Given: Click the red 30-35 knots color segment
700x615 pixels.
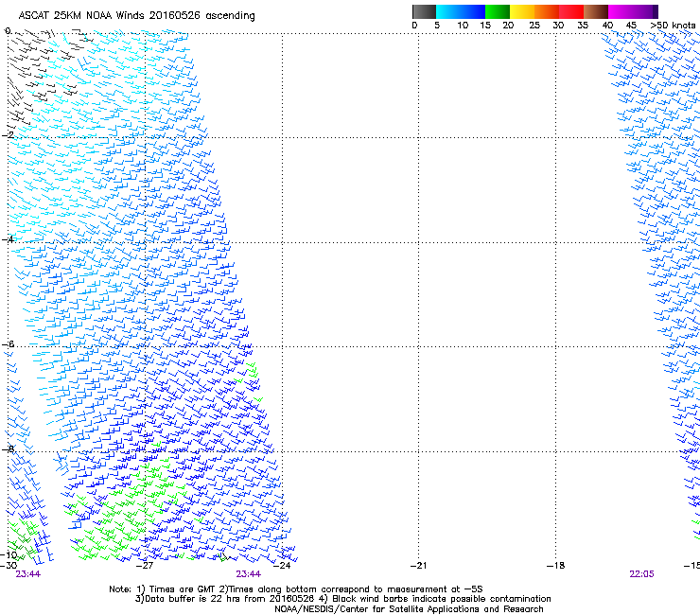Looking at the screenshot, I should click(x=571, y=11).
